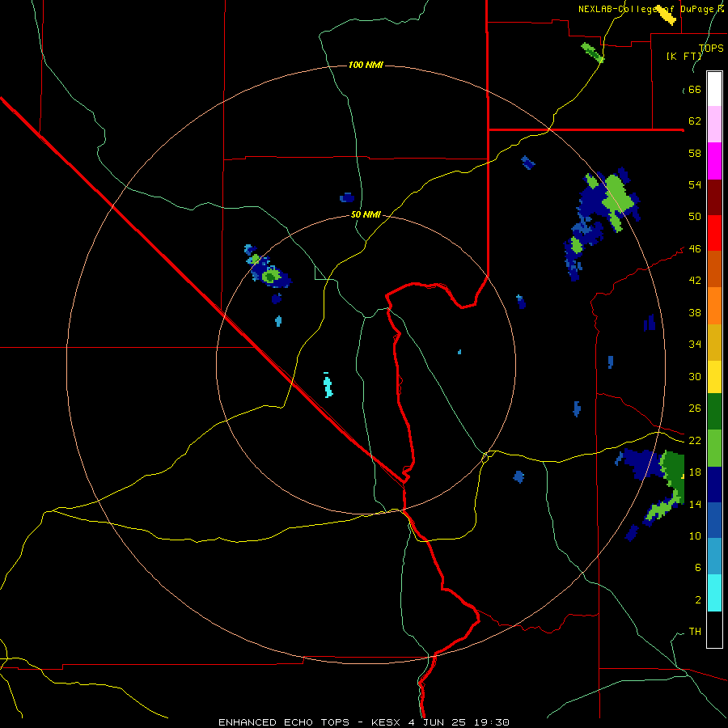The image size is (728, 728).
Task: Click the dark red maroon scale swatch
Action: click(x=714, y=197)
